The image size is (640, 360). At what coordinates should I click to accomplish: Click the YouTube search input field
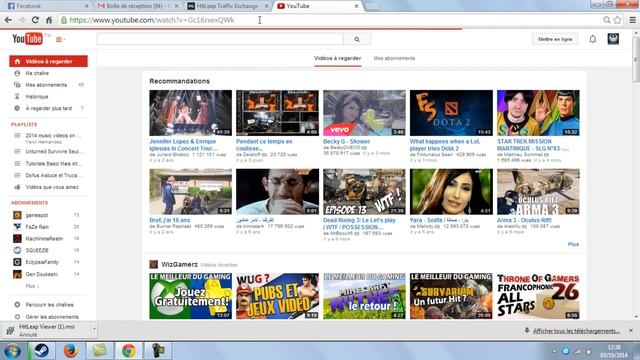[x=220, y=39]
